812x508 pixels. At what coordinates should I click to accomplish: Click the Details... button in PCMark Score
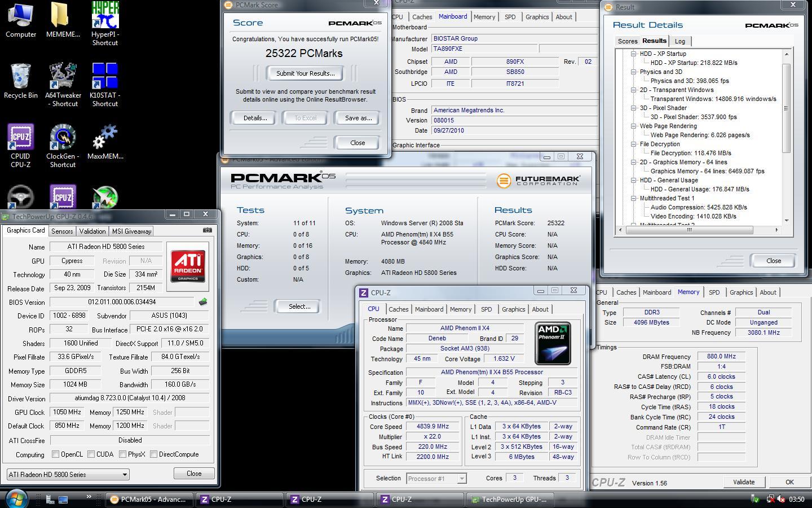coord(255,118)
